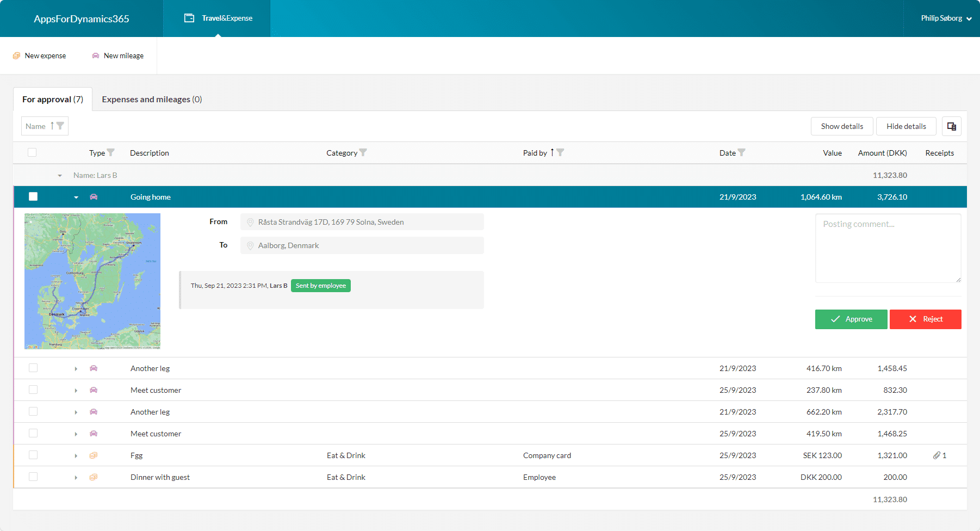
Task: Tick checkbox for 416.70 km Another leg
Action: [x=33, y=368]
